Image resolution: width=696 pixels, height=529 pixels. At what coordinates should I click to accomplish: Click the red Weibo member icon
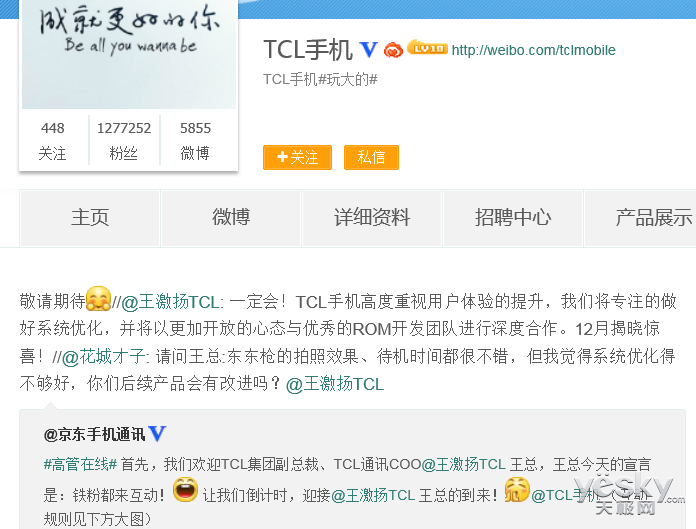(393, 50)
